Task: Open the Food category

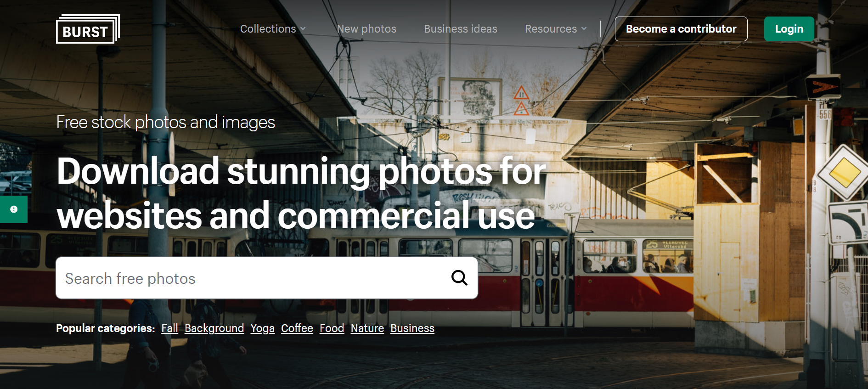Action: pyautogui.click(x=332, y=328)
